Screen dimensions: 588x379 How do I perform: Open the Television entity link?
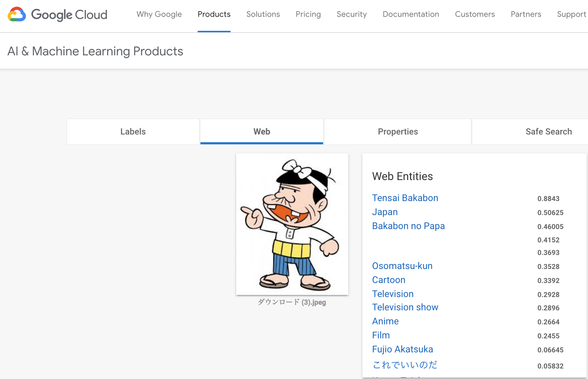(393, 294)
